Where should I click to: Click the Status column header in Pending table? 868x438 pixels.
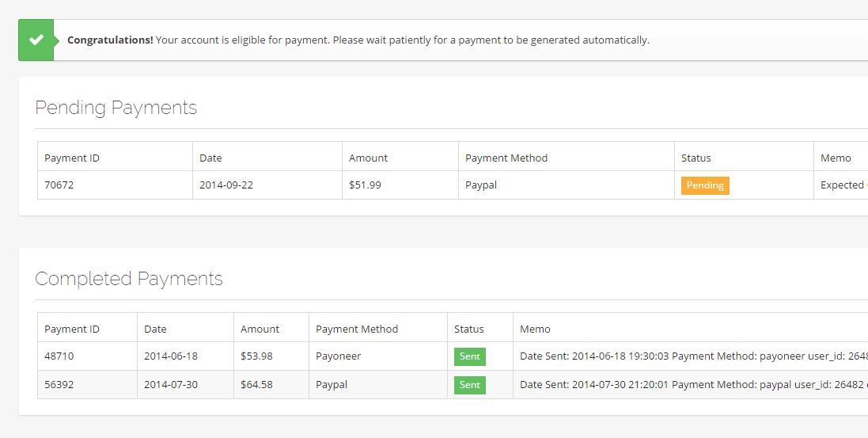696,158
